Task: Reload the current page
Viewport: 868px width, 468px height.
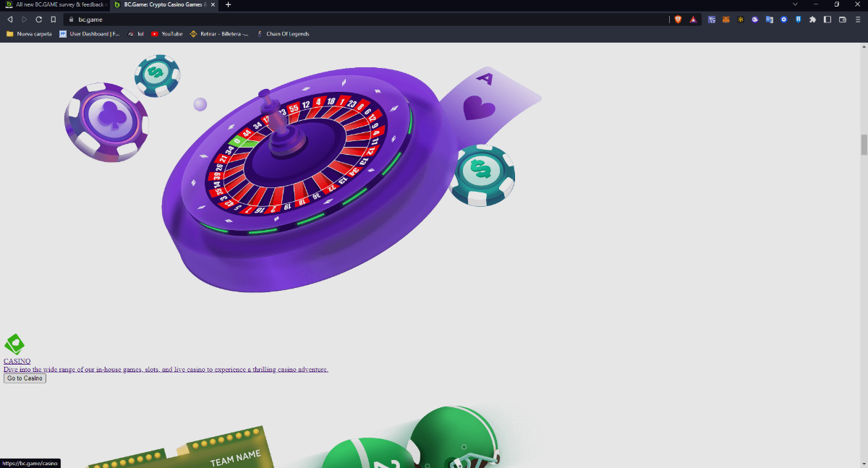Action: coord(39,20)
